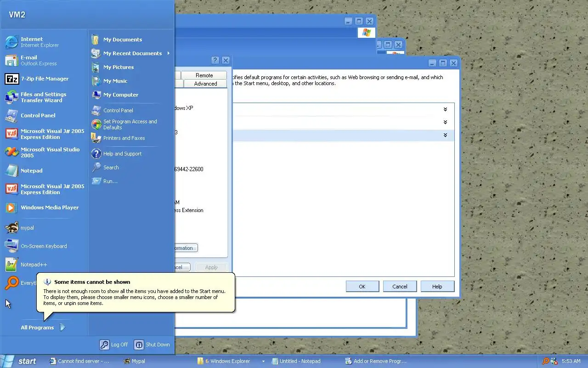Click Apply in System Properties dialog
Viewport: 588px width, 368px height.
[211, 267]
